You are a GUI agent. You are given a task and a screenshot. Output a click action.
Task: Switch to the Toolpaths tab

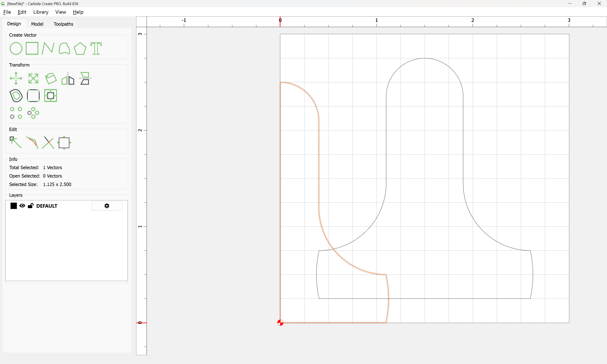pos(63,24)
